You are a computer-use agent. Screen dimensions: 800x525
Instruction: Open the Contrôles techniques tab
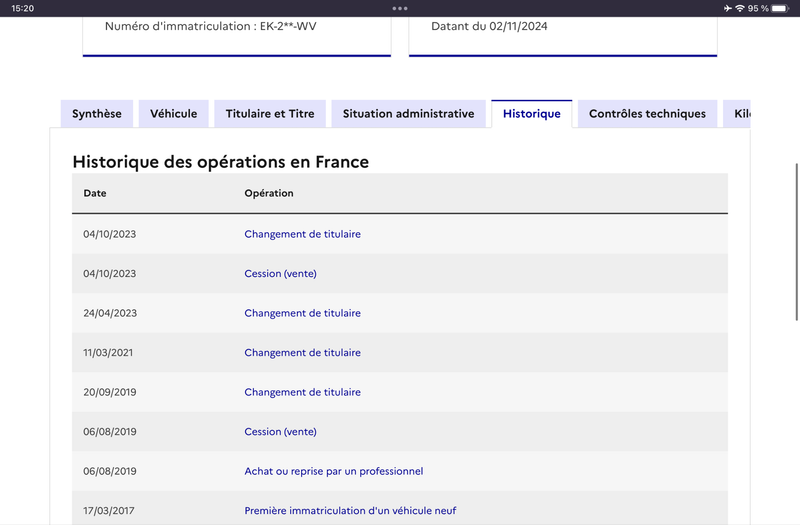647,114
